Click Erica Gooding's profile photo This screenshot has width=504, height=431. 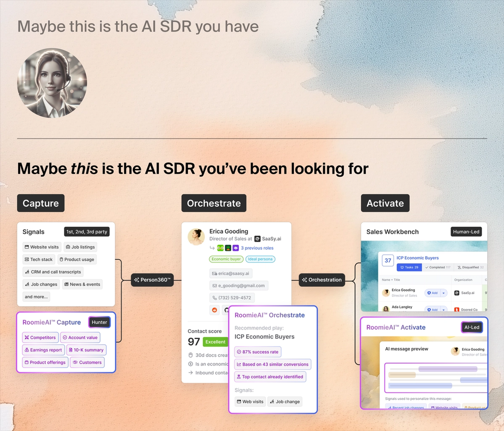pos(196,237)
